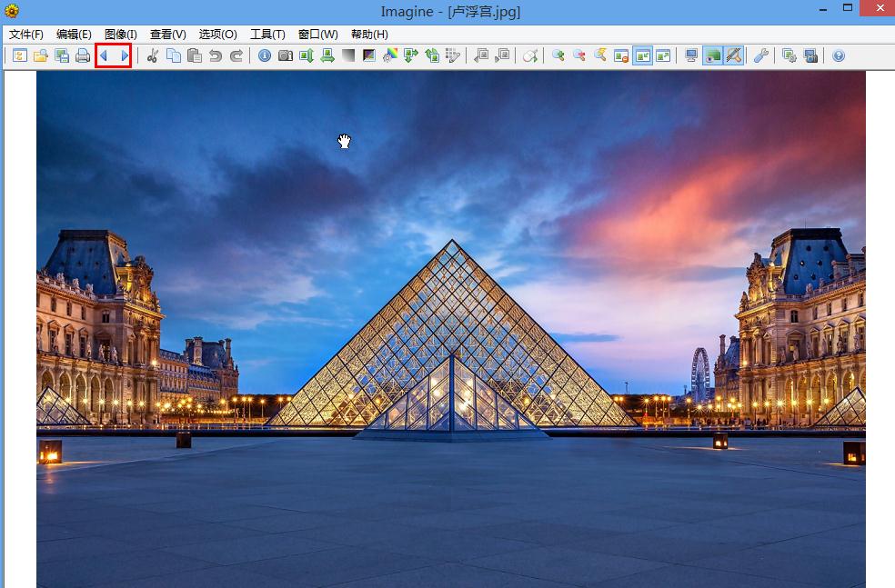Screen dimensions: 895x588
Task: Click the Imagine sunflower app icon
Action: point(12,10)
